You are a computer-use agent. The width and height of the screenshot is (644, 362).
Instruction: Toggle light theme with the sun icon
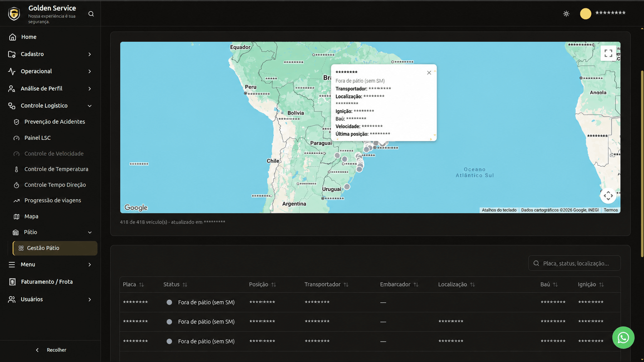point(566,13)
